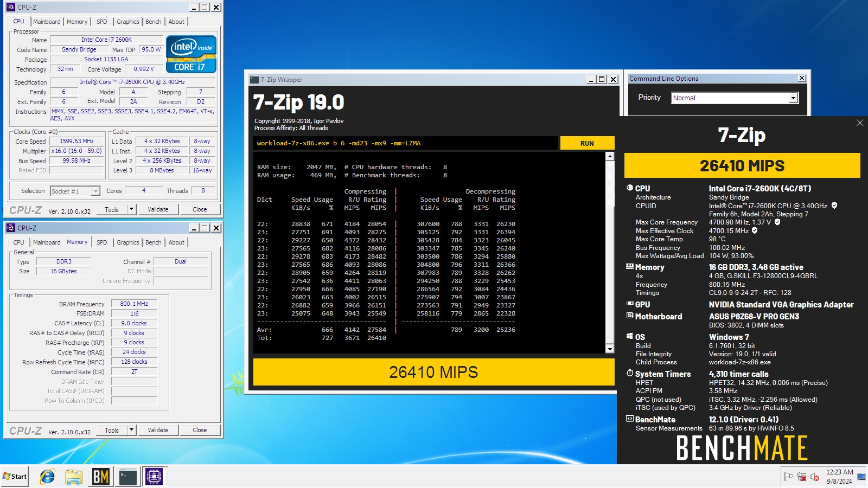Click the Intel Core i7 logo in CPU-Z
Viewport: 868px width, 488px height.
coord(191,54)
